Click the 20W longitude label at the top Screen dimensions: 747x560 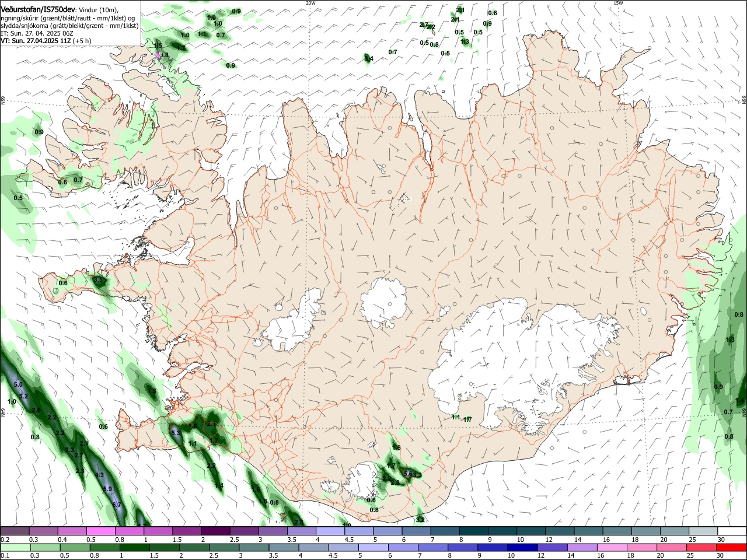click(x=310, y=3)
